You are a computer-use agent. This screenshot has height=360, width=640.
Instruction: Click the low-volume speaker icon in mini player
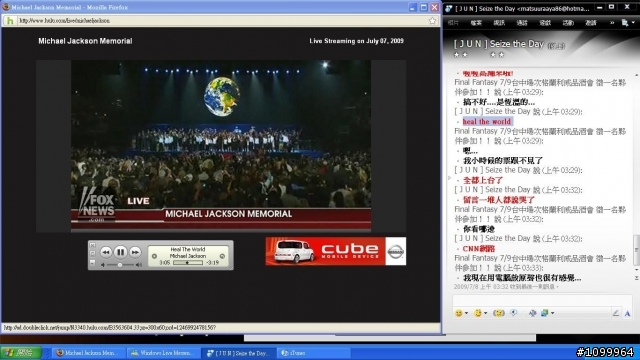(103, 265)
